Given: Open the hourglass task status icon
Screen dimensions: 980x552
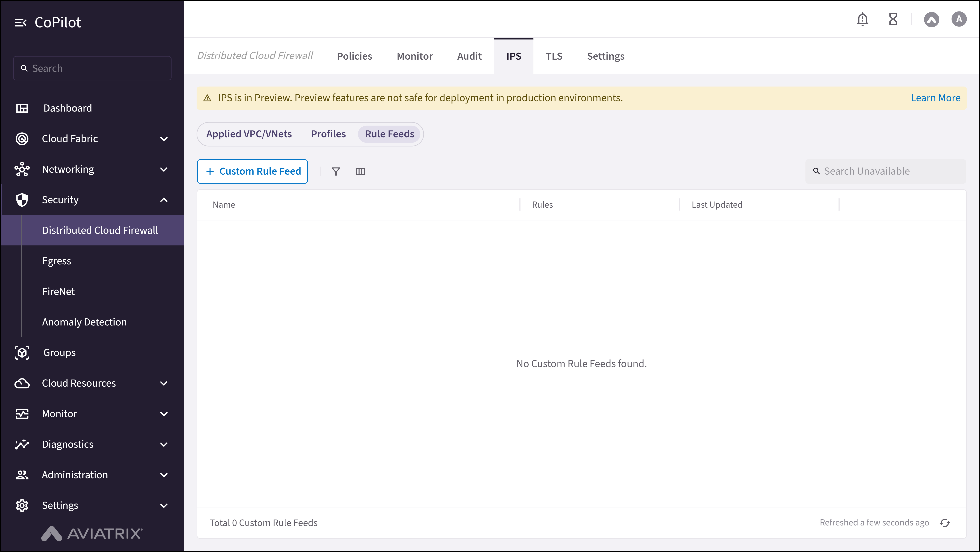Looking at the screenshot, I should [893, 19].
